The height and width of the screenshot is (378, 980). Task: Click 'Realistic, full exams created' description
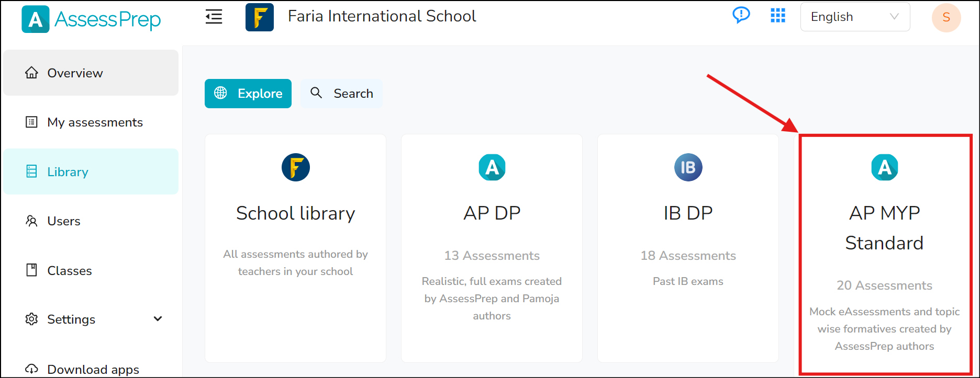click(492, 299)
